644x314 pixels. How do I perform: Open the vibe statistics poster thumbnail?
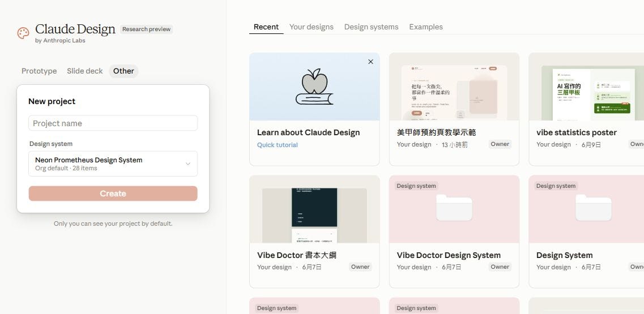[586, 87]
